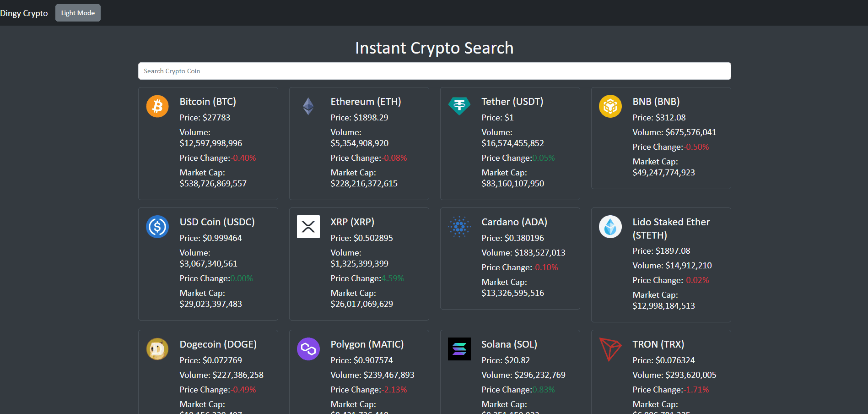Click the TRON red logo icon
Image resolution: width=868 pixels, height=414 pixels.
[610, 349]
